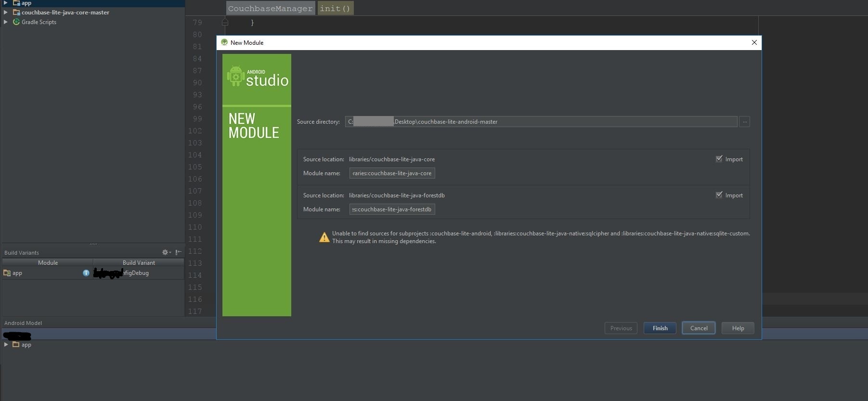The height and width of the screenshot is (401, 868).
Task: Click line number 117 in the editor gutter
Action: 195,311
